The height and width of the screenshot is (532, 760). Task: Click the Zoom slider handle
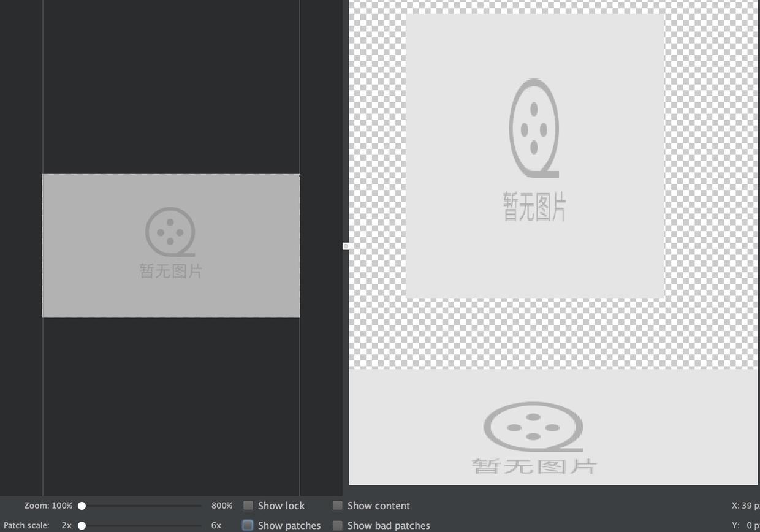82,506
